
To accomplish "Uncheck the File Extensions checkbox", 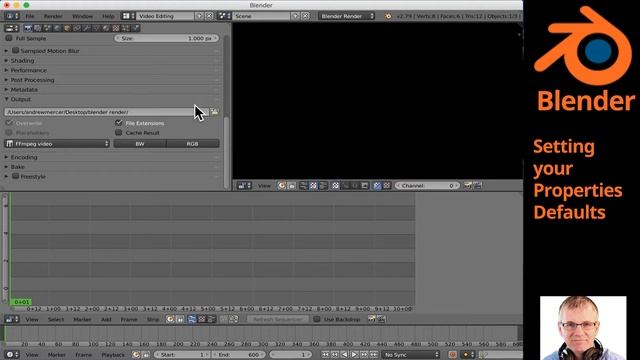I will coord(119,123).
